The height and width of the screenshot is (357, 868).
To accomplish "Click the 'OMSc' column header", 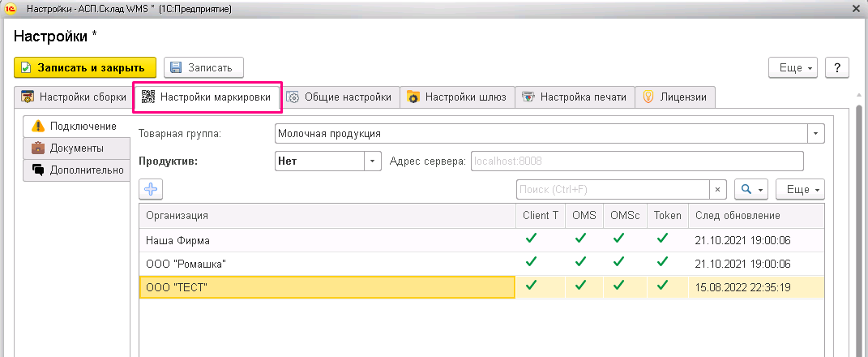I will click(x=626, y=216).
